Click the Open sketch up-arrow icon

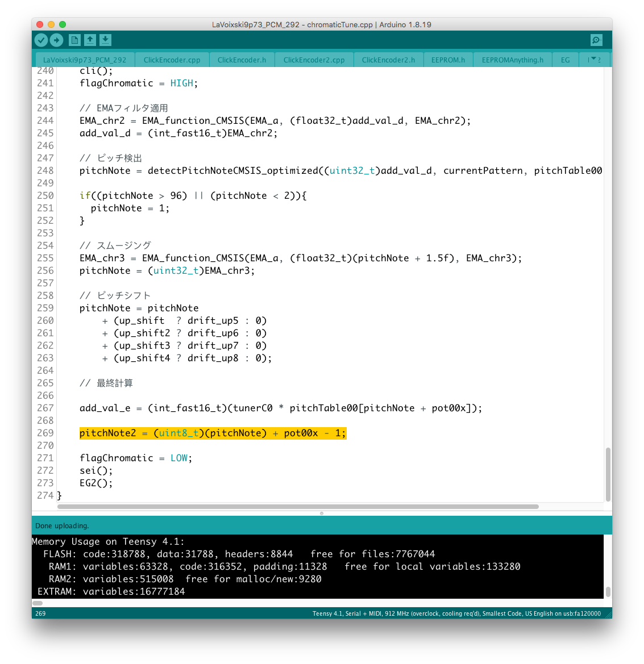pyautogui.click(x=90, y=40)
